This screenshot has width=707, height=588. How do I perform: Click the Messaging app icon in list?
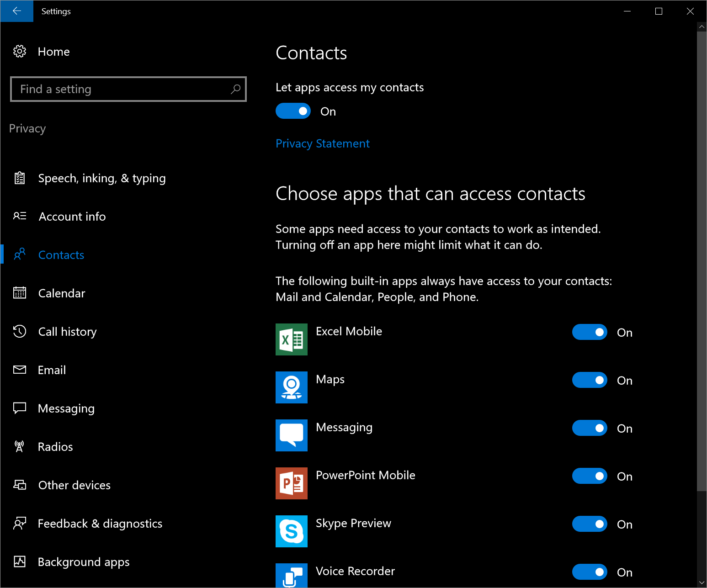(291, 435)
